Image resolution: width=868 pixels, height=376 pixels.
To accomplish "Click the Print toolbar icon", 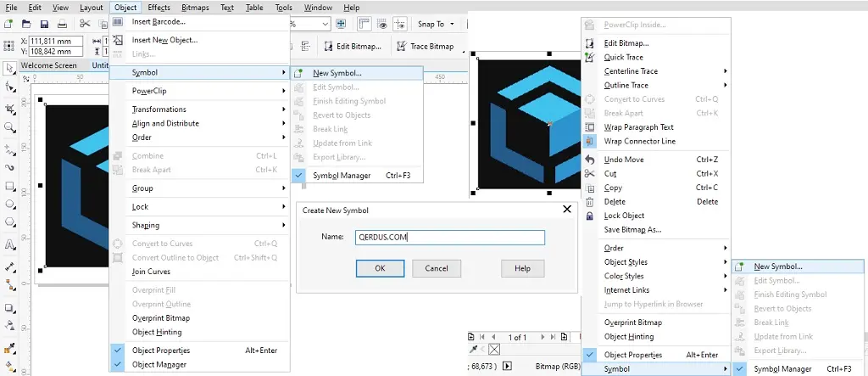I will (x=63, y=24).
